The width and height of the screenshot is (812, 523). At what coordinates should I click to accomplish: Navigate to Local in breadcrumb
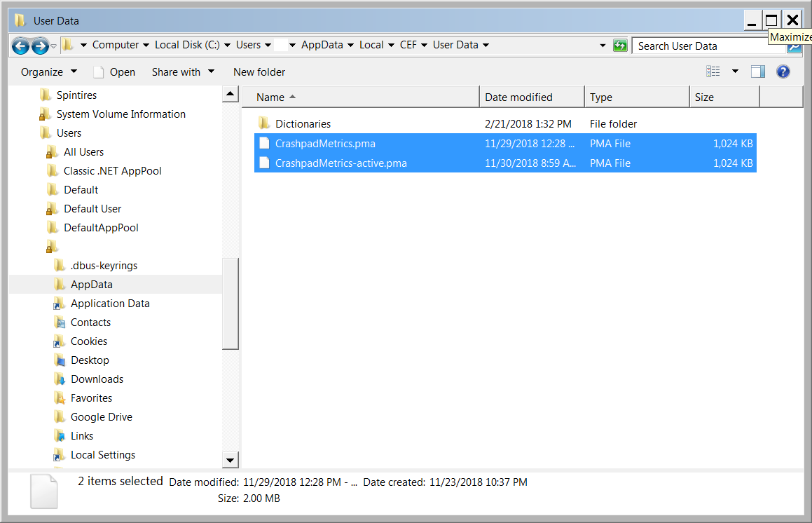pos(371,45)
